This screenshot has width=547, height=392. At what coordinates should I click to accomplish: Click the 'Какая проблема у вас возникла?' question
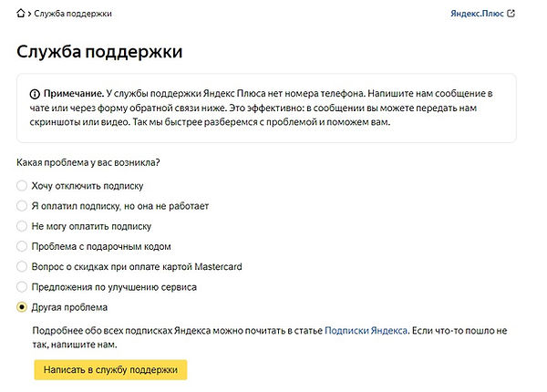(x=88, y=162)
